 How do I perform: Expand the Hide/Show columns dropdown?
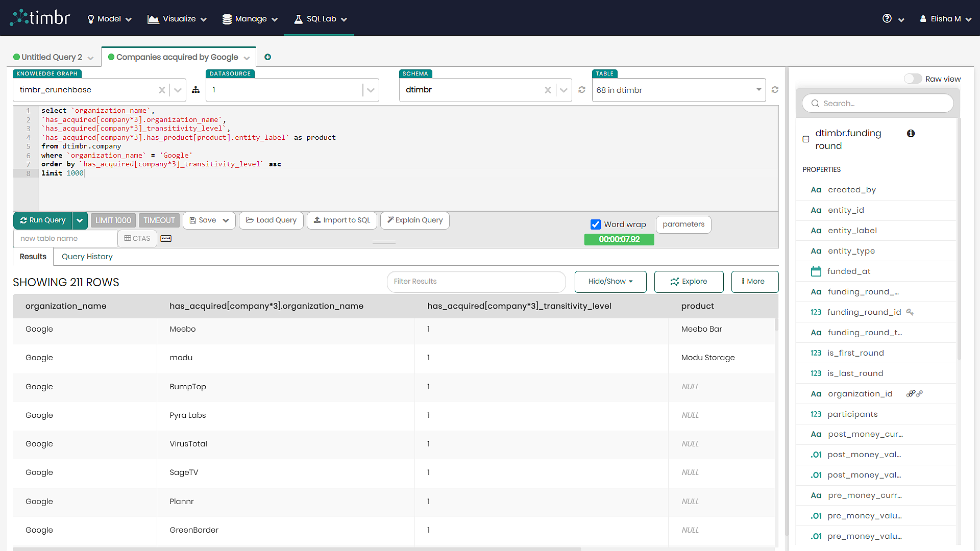[x=610, y=281]
